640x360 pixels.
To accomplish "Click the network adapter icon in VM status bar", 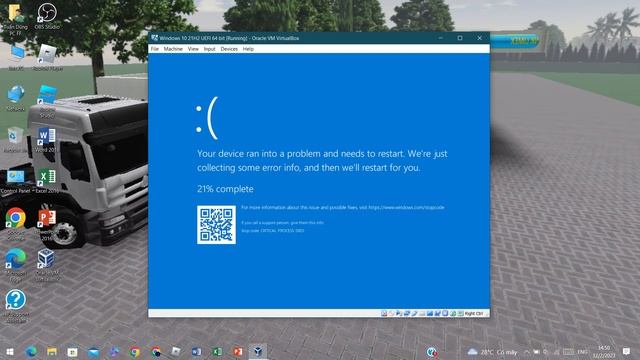I will tap(407, 313).
